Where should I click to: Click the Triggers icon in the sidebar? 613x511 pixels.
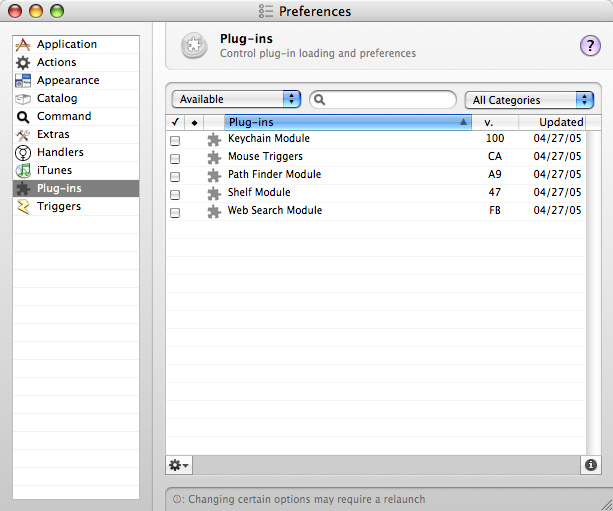tap(23, 207)
